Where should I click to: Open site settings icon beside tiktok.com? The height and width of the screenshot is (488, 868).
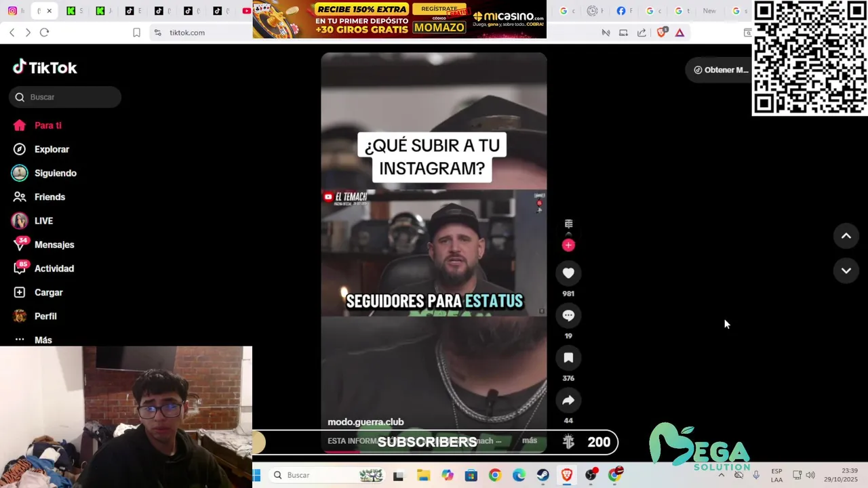158,33
